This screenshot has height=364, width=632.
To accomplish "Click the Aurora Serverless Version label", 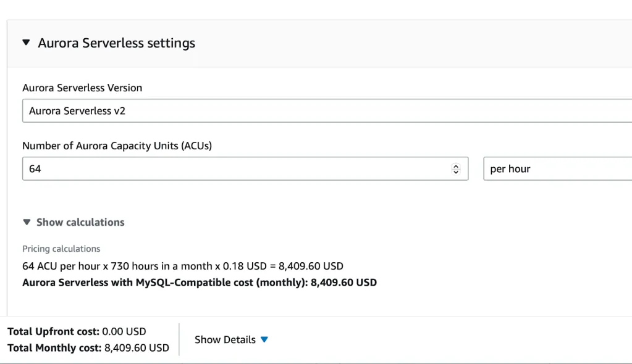I will (82, 88).
